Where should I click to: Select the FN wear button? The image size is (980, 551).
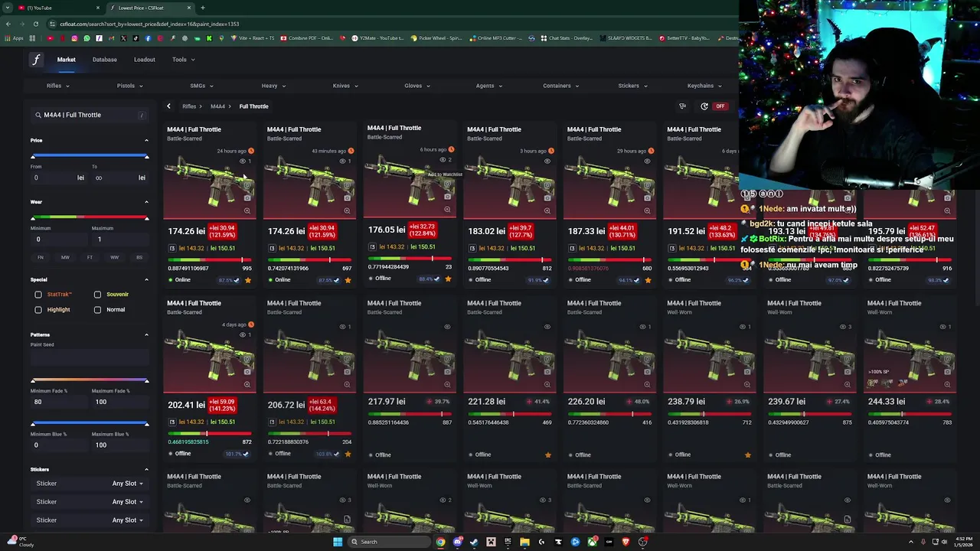(41, 258)
